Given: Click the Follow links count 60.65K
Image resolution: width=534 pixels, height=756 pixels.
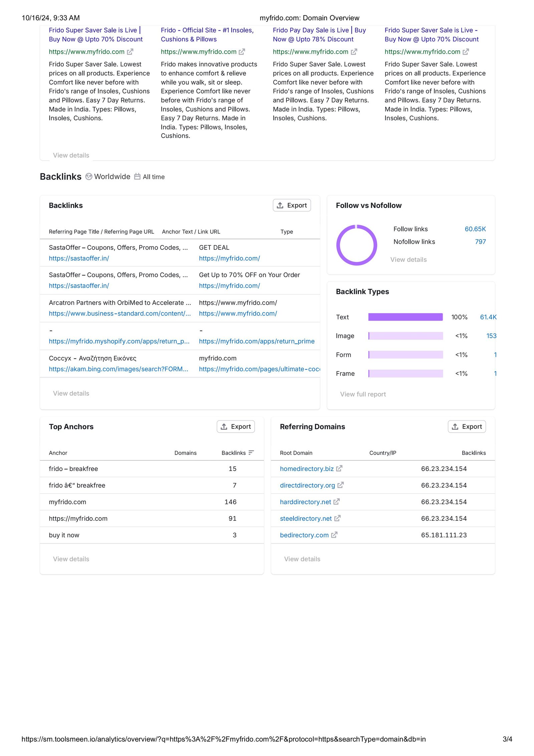Looking at the screenshot, I should 475,229.
